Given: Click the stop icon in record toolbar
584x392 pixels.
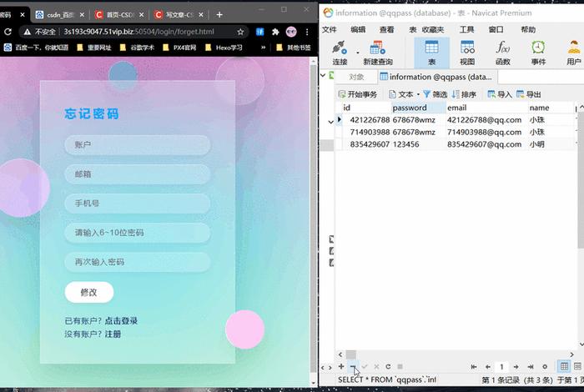Looking at the screenshot, I should 400,367.
